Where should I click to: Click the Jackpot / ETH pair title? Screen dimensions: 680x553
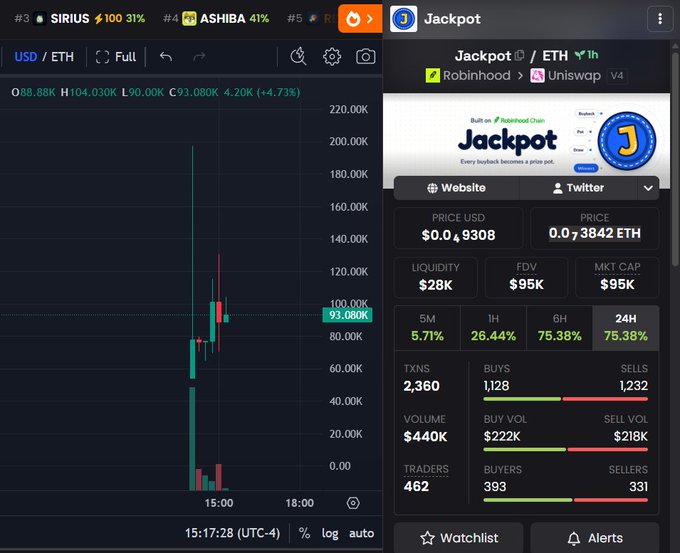click(511, 56)
